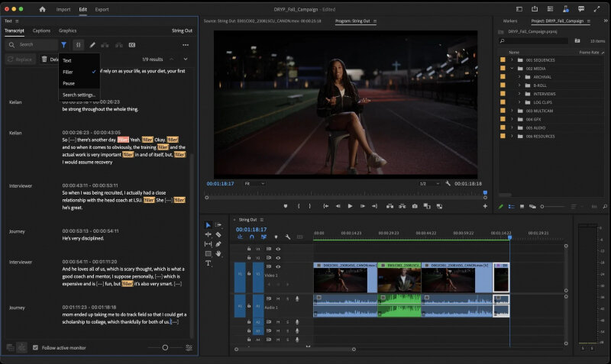Image resolution: width=611 pixels, height=364 pixels.
Task: Click the closed captions CC icon
Action: pyautogui.click(x=131, y=45)
